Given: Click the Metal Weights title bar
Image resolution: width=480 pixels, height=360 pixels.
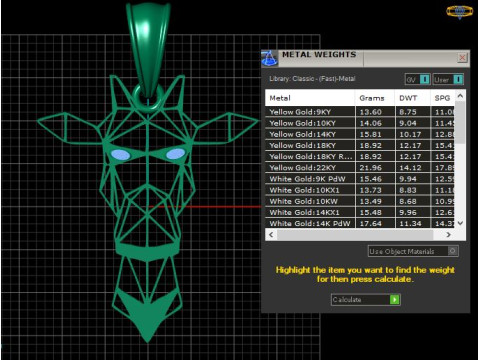Looking at the screenshot, I should coord(366,58).
